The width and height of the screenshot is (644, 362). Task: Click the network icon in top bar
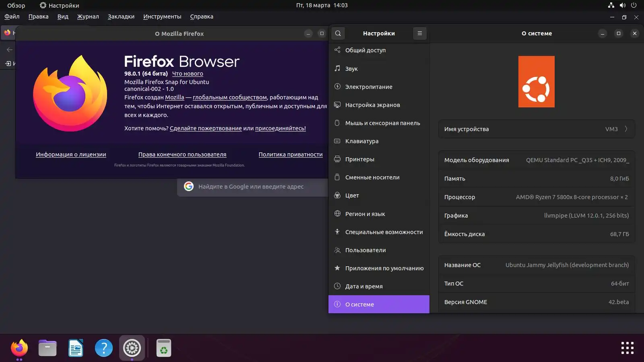pyautogui.click(x=611, y=5)
